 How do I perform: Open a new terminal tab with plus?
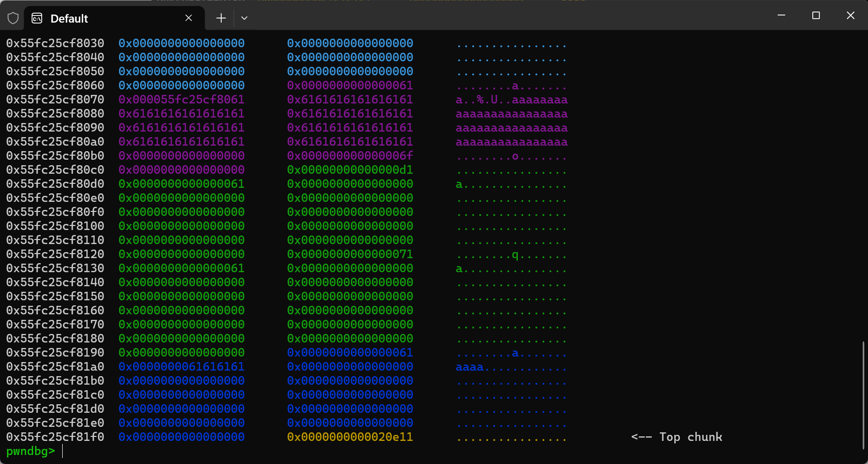tap(221, 18)
